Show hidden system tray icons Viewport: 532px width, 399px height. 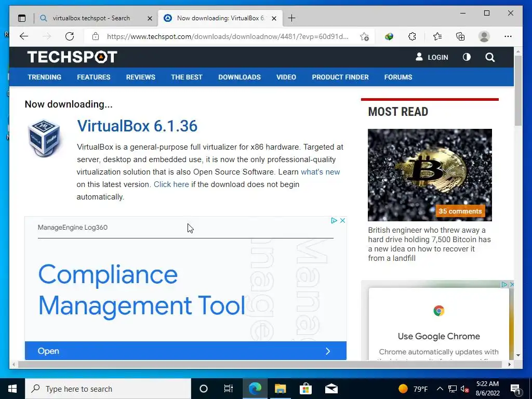440,389
